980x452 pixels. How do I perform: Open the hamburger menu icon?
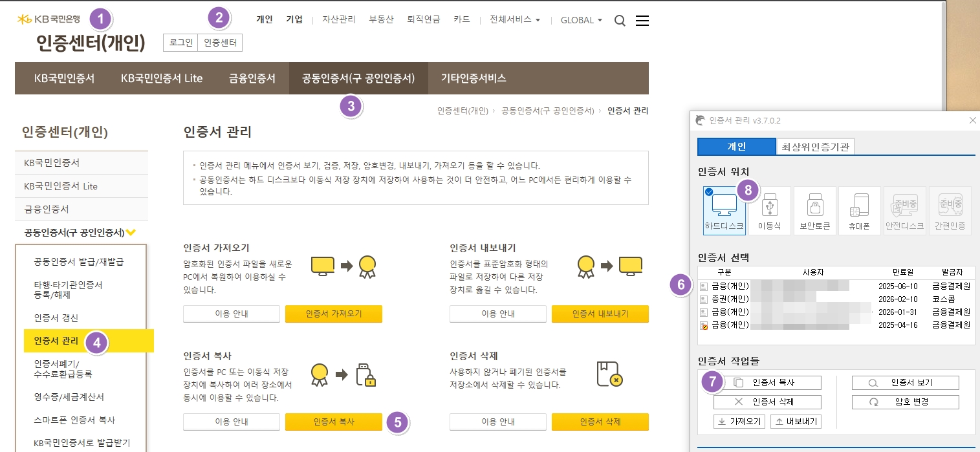tap(642, 21)
